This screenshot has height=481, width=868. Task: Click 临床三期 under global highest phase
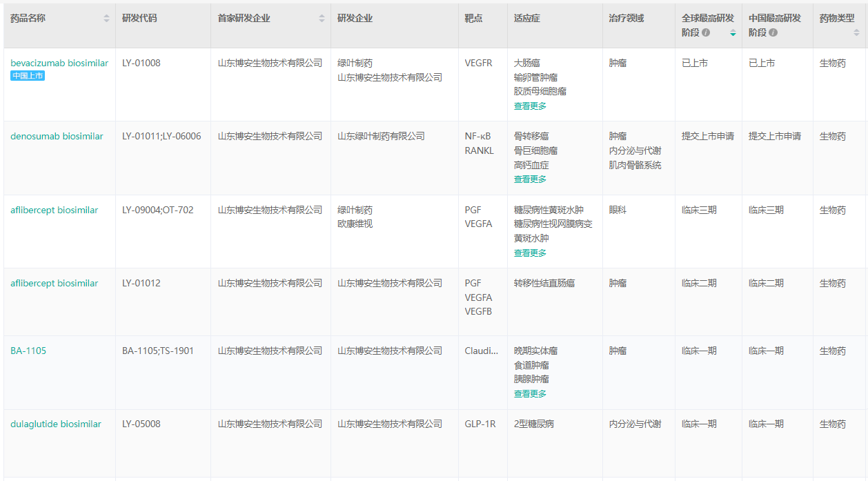[x=699, y=210]
